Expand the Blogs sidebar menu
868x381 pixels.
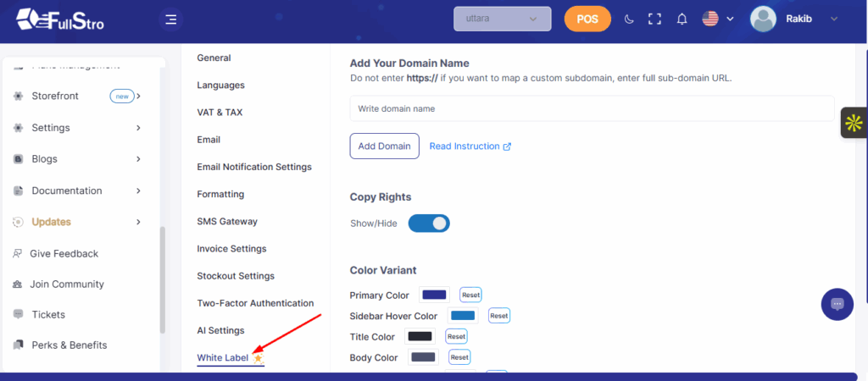pos(78,158)
